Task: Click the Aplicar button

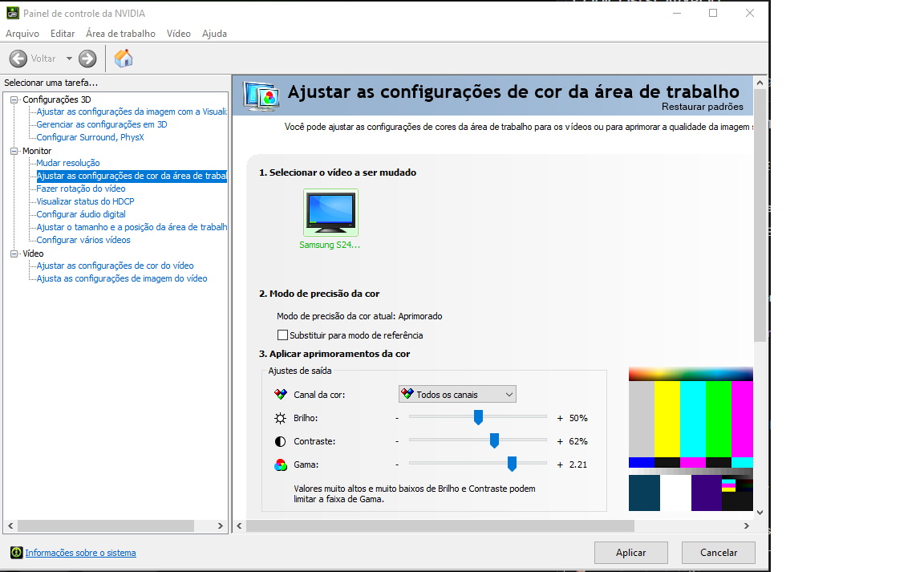Action: coord(630,553)
